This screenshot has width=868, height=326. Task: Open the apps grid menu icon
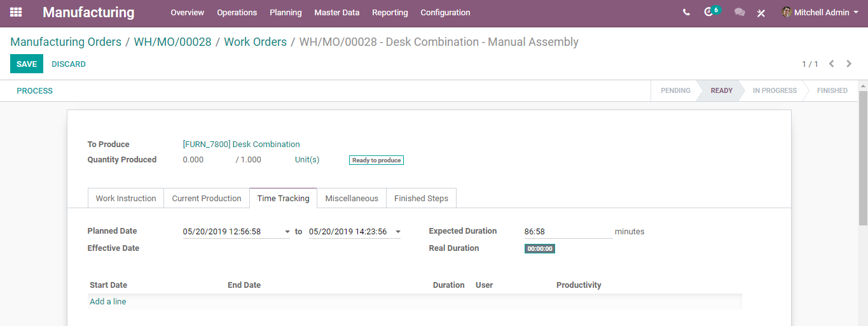[x=16, y=12]
